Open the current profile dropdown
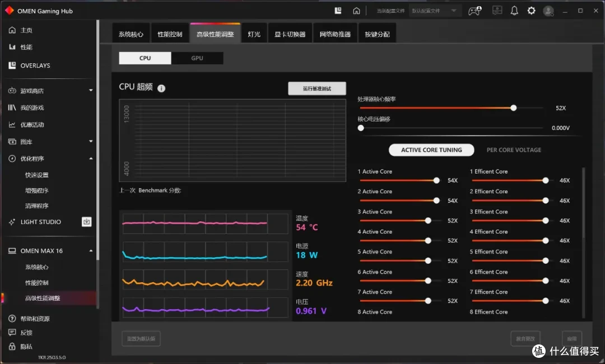 pyautogui.click(x=435, y=11)
